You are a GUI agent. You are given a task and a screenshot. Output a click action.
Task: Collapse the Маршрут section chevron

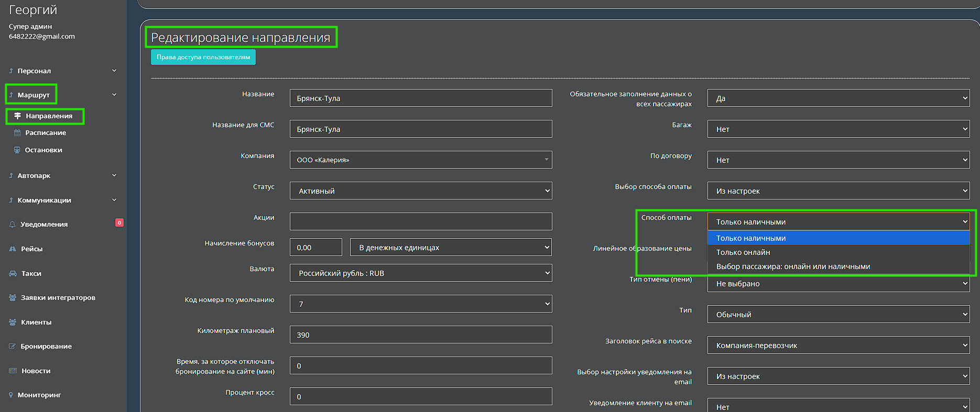[x=114, y=95]
